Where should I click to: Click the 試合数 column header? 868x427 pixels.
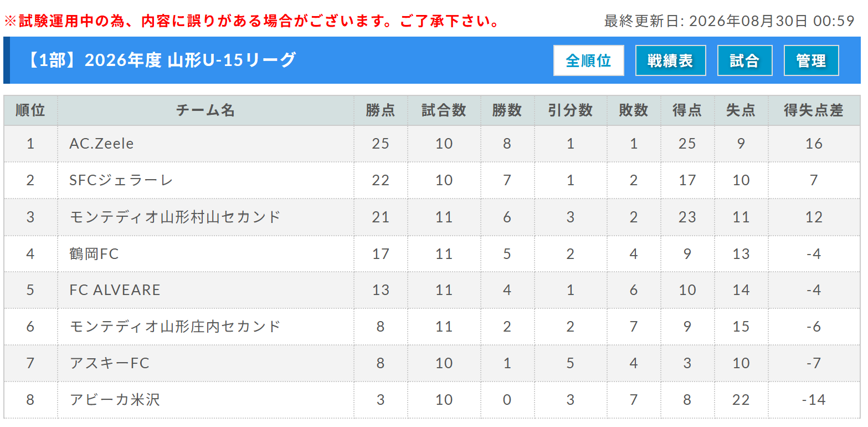(444, 110)
